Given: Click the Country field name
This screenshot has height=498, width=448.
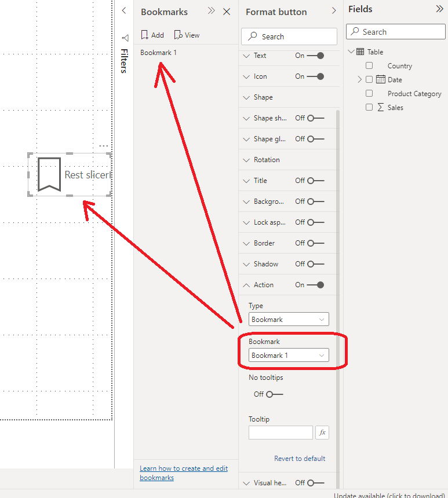Looking at the screenshot, I should click(400, 66).
